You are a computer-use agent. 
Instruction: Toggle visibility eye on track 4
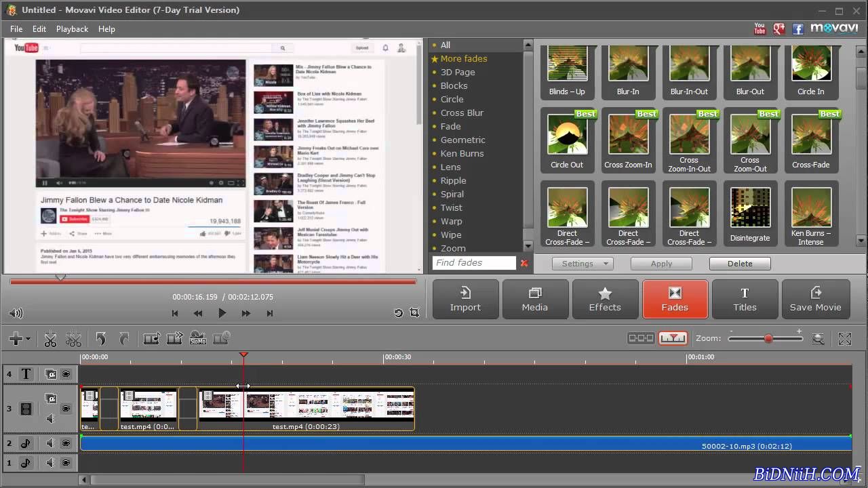tap(66, 374)
